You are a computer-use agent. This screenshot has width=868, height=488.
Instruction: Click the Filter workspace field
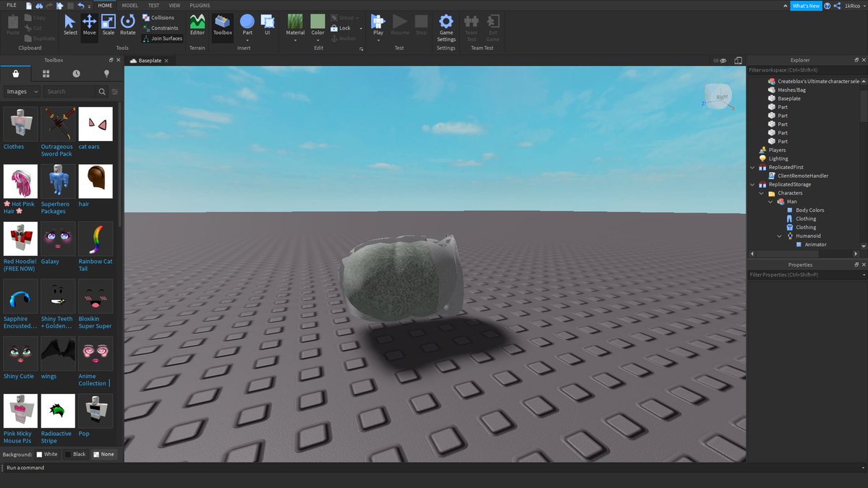806,70
